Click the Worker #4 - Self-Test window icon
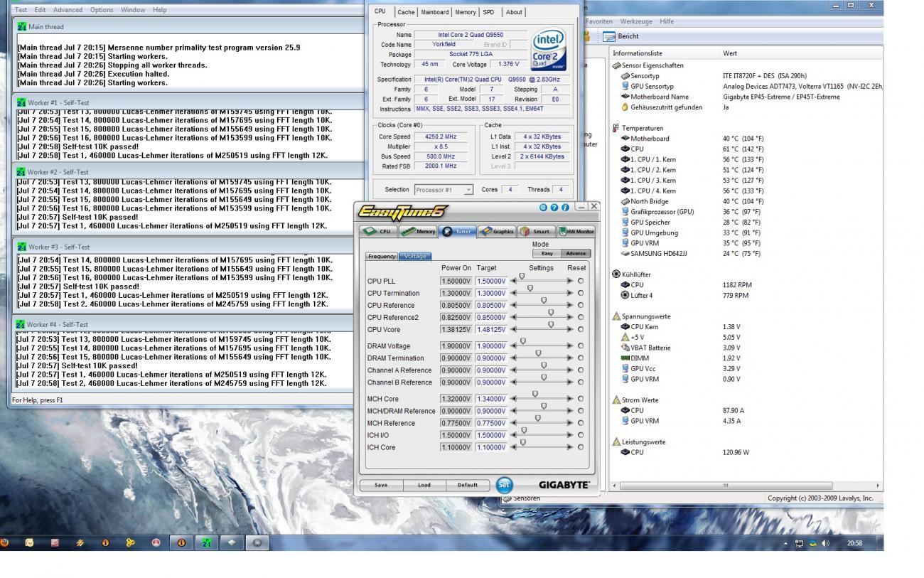This screenshot has width=924, height=578. tap(21, 325)
